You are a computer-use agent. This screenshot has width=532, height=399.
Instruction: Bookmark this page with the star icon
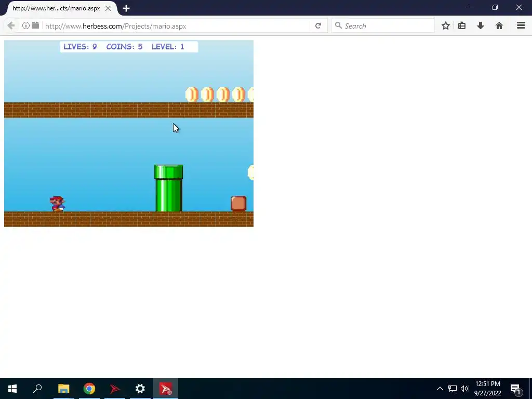click(x=445, y=26)
